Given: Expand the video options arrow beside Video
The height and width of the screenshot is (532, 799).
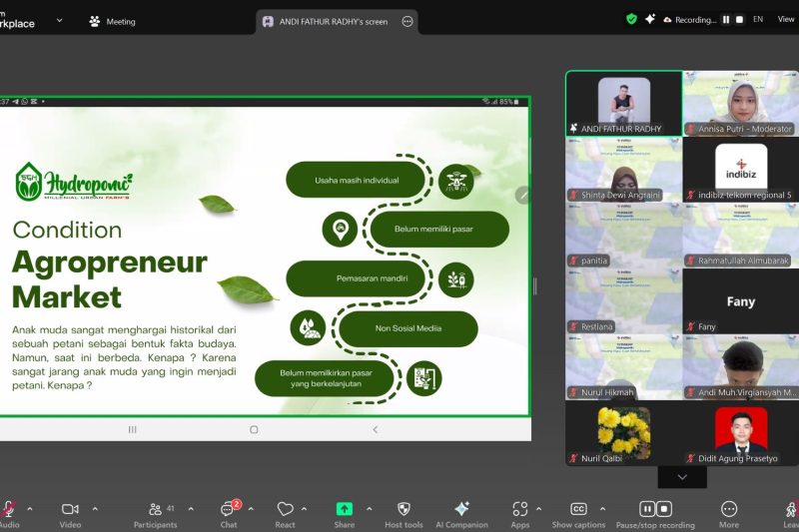Looking at the screenshot, I should click(95, 509).
